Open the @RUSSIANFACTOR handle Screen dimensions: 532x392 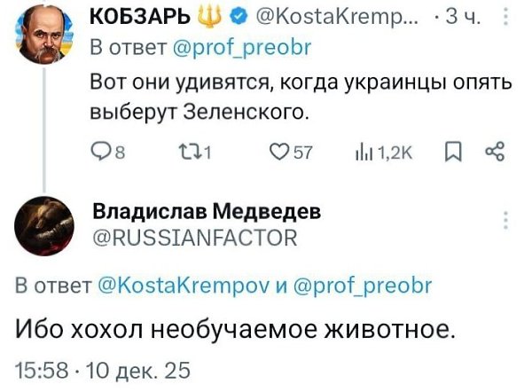point(194,236)
